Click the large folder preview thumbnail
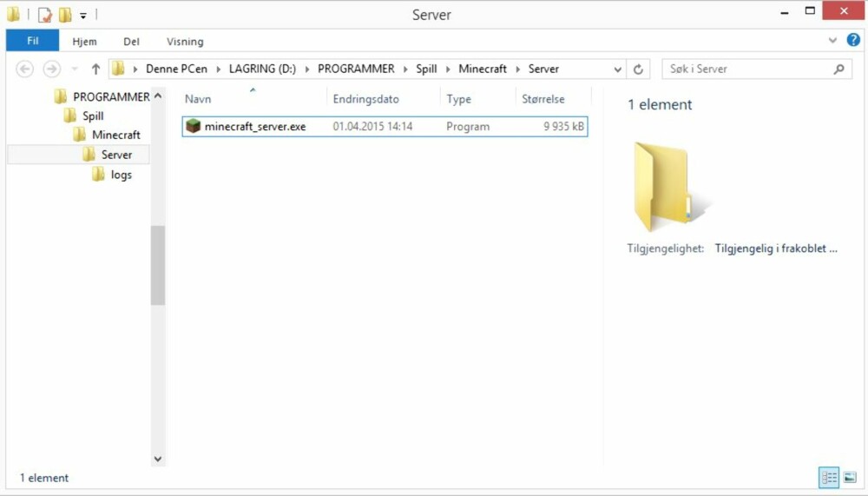The height and width of the screenshot is (496, 868). tap(672, 186)
